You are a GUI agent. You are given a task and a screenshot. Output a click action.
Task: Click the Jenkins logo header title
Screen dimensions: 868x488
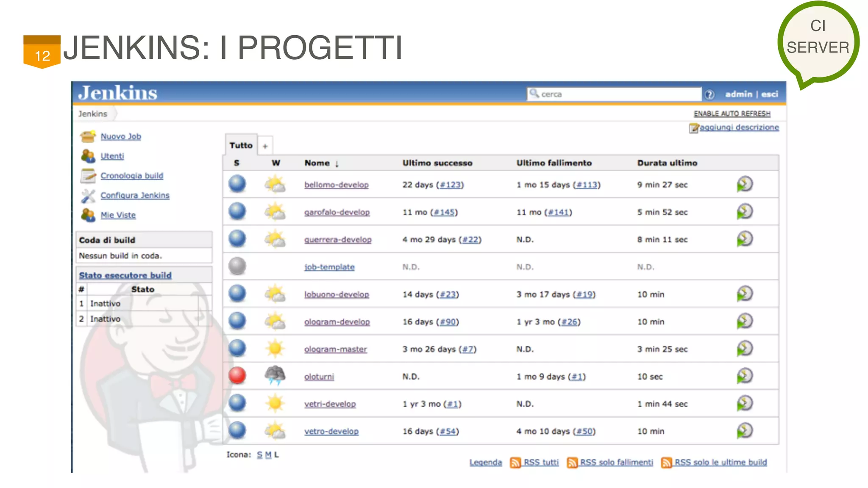pos(118,93)
